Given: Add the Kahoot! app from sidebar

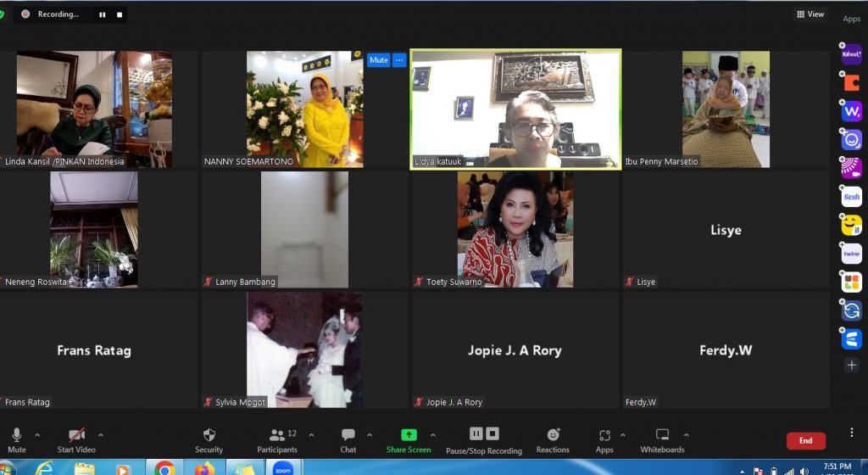Looking at the screenshot, I should pos(851,53).
